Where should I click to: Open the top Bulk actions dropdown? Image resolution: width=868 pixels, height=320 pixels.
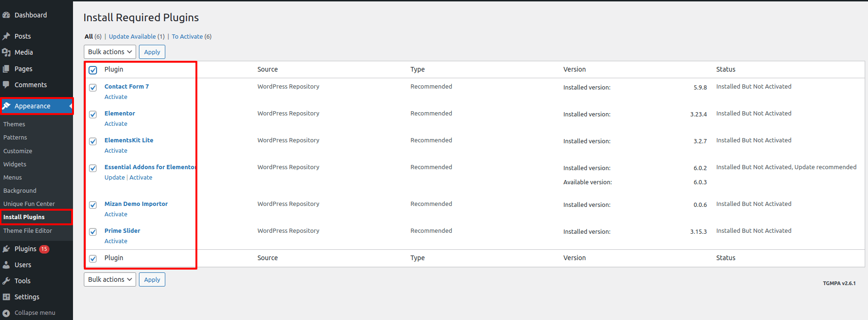click(110, 52)
